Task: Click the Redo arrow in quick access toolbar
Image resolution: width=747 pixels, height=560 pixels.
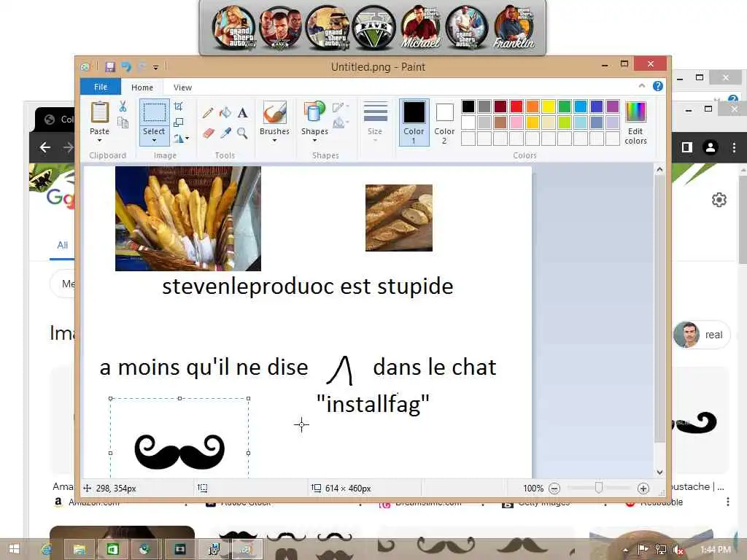Action: pyautogui.click(x=142, y=66)
